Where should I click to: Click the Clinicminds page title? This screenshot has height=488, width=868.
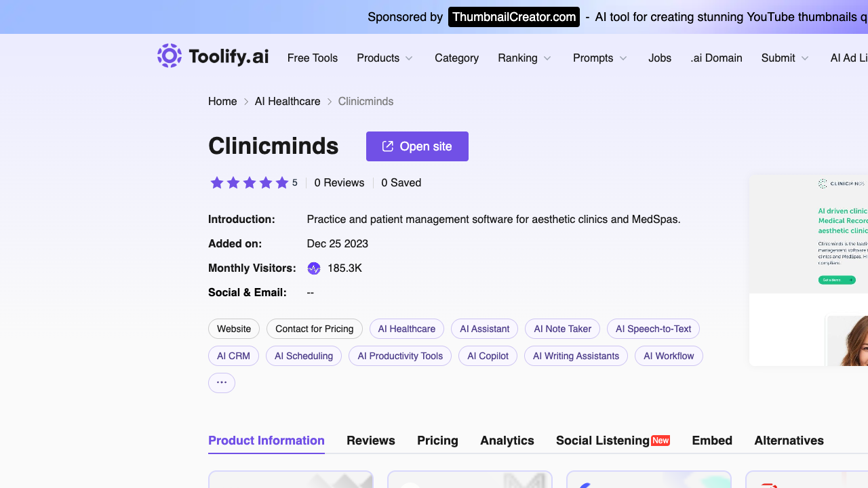(x=273, y=146)
